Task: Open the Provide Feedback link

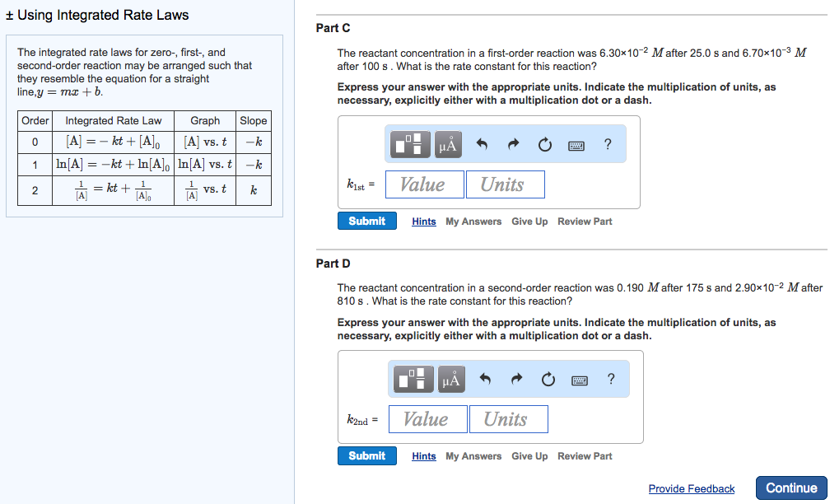Action: tap(691, 488)
